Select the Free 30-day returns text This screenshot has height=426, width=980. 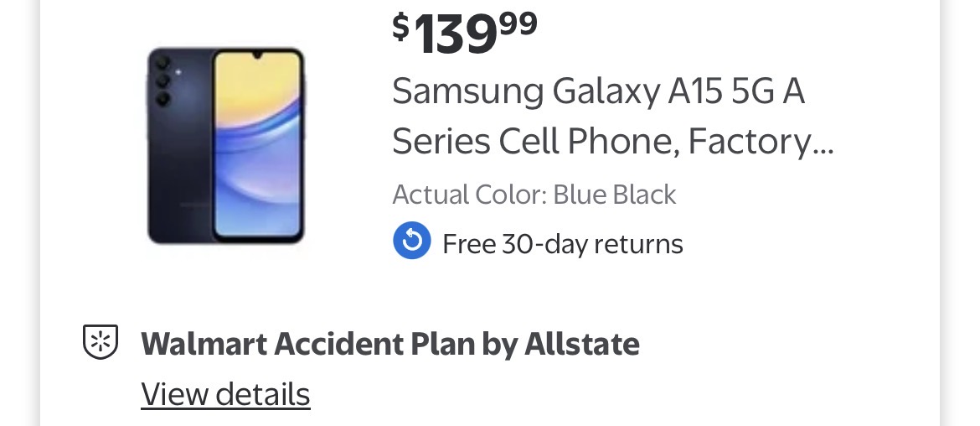tap(562, 244)
